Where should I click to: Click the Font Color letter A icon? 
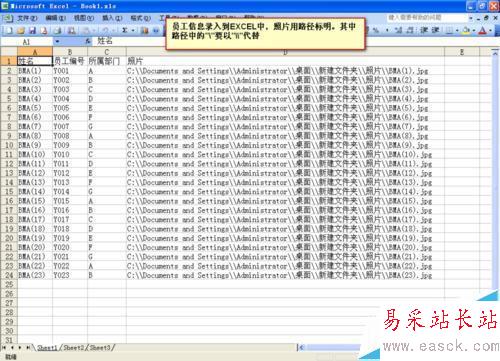pos(482,30)
